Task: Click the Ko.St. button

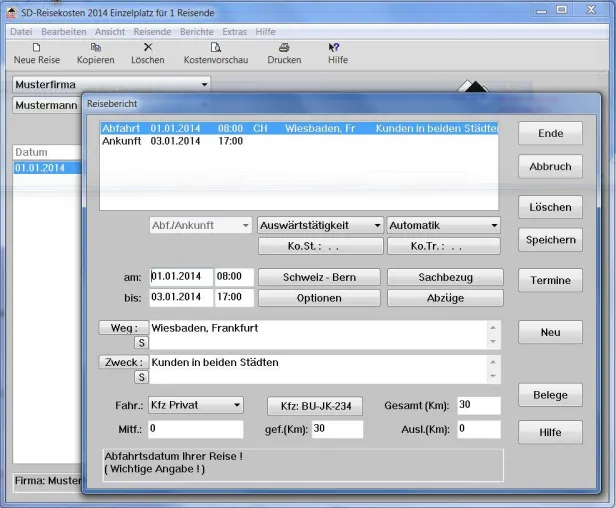Action: (321, 246)
